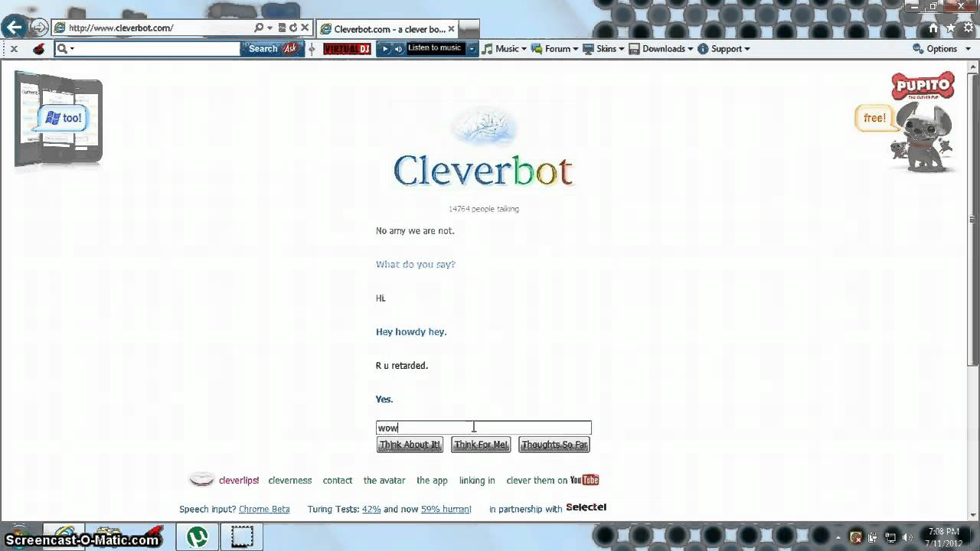Viewport: 980px width, 551px height.
Task: Open the Music toolbar menu
Action: [504, 49]
